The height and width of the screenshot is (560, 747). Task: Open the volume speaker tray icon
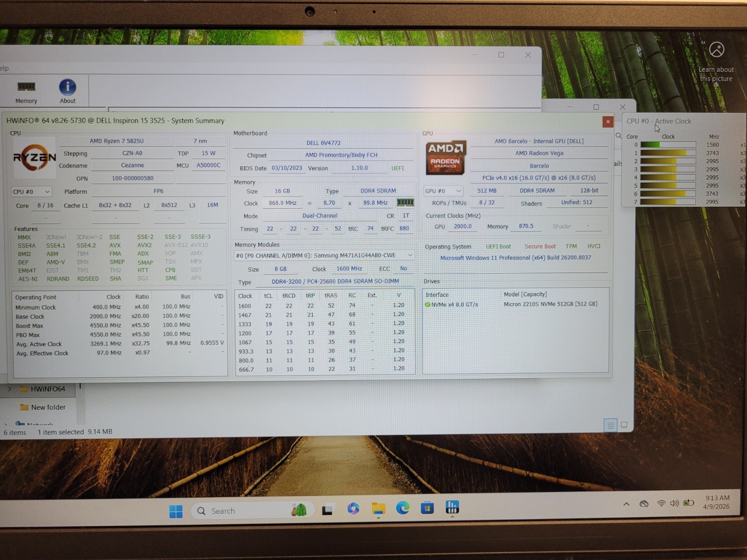point(675,503)
